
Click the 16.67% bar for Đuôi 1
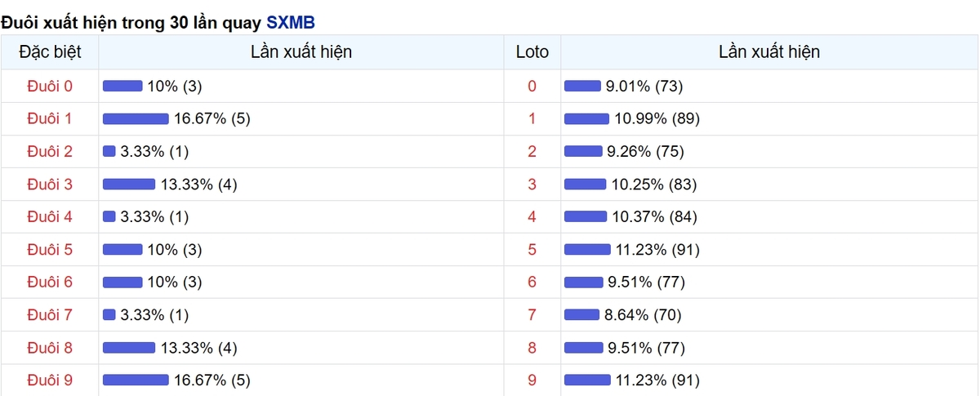tap(136, 119)
